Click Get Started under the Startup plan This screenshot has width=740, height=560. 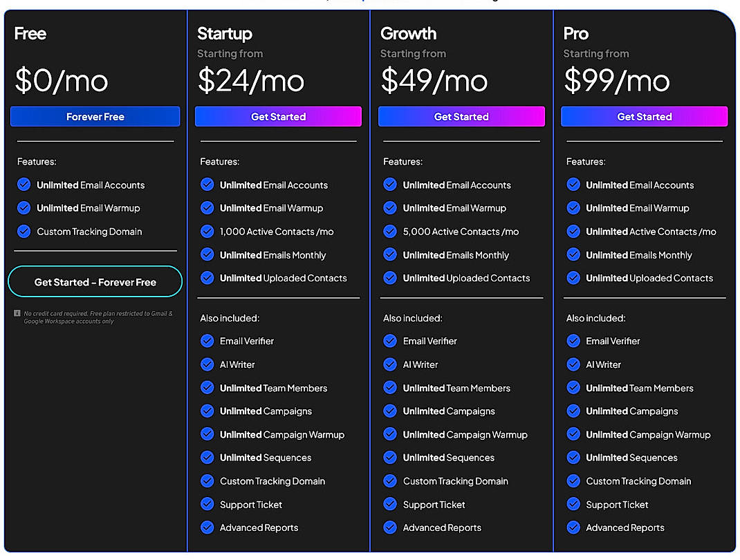[x=278, y=116]
